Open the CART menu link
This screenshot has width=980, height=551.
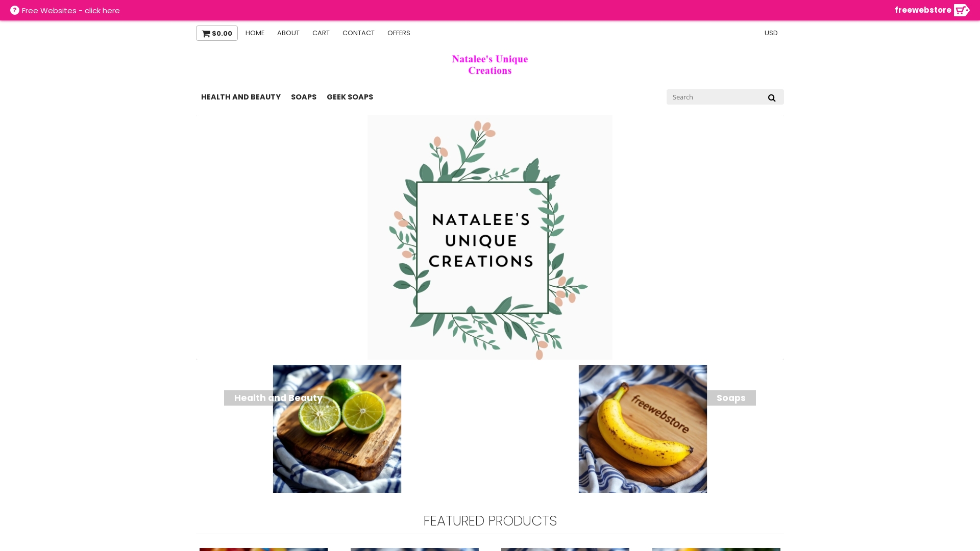[321, 33]
